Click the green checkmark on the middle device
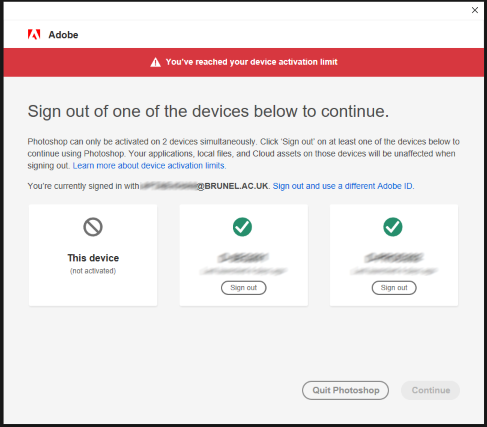The image size is (487, 427). [x=242, y=227]
